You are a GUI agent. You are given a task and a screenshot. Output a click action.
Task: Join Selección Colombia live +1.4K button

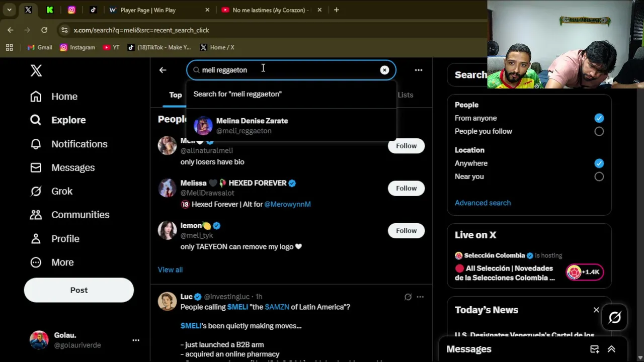pos(584,272)
